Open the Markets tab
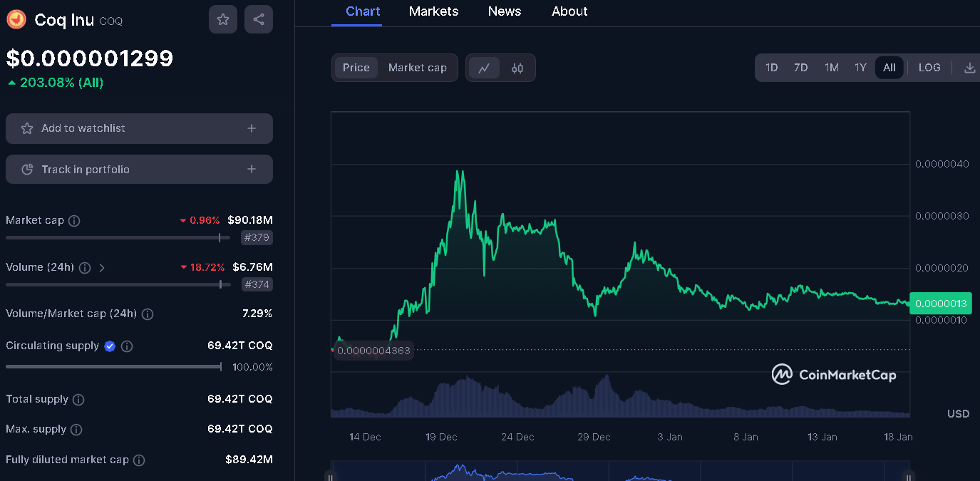The width and height of the screenshot is (980, 481). [x=434, y=11]
